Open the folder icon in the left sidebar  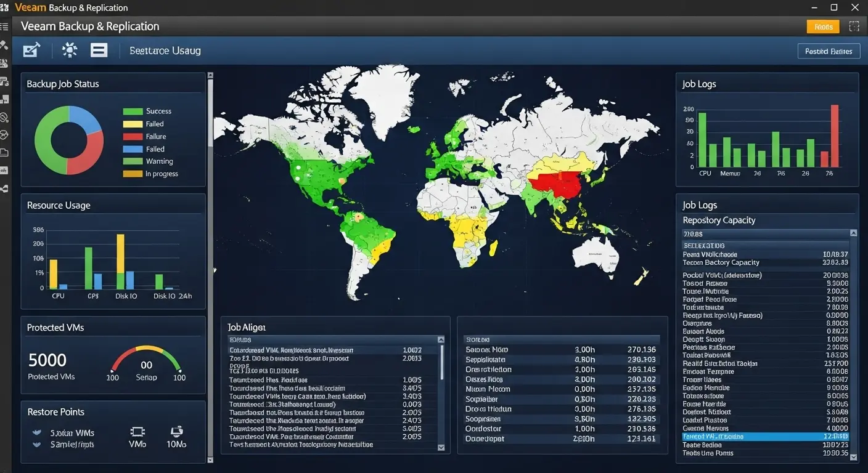coord(4,152)
